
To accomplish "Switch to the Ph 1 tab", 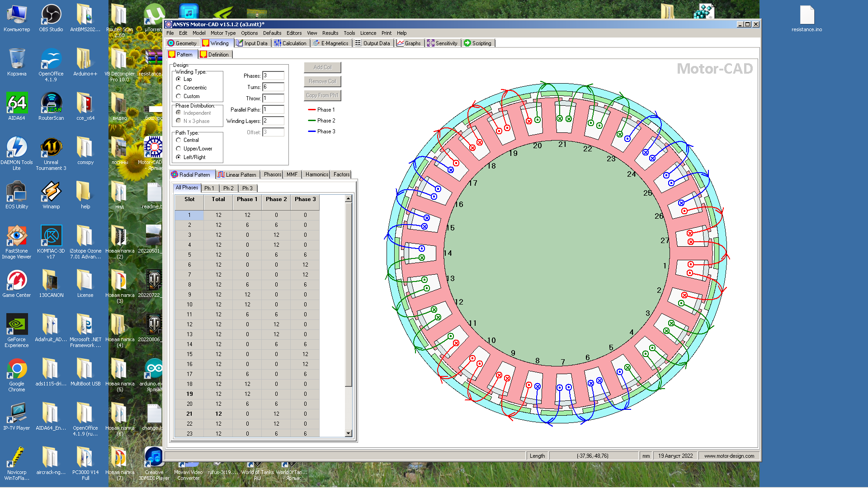I will [x=209, y=188].
